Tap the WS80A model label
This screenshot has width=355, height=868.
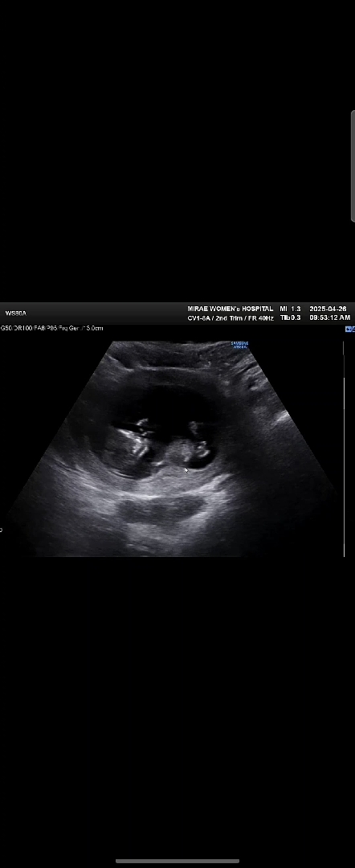tap(16, 313)
